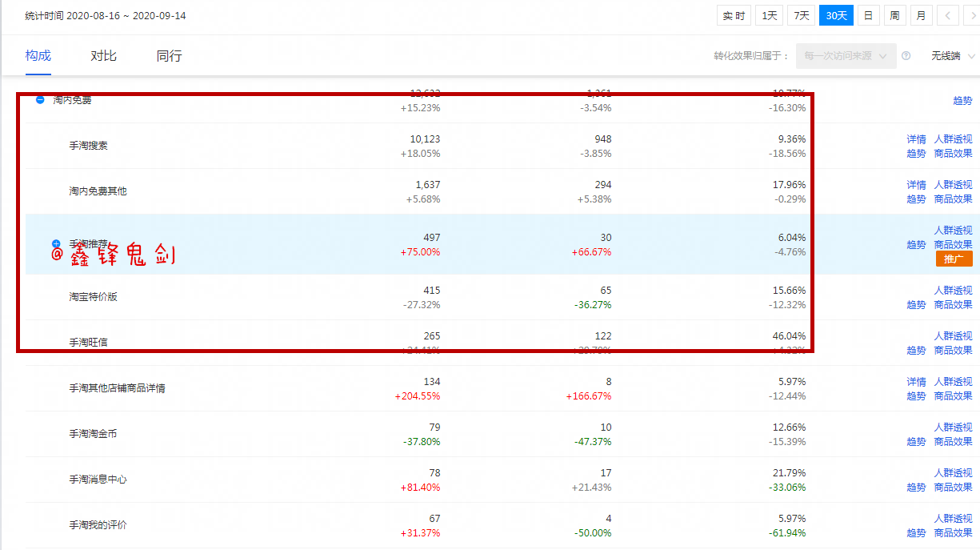Image resolution: width=980 pixels, height=550 pixels.
Task: Choose the 月 time granularity
Action: pos(922,16)
